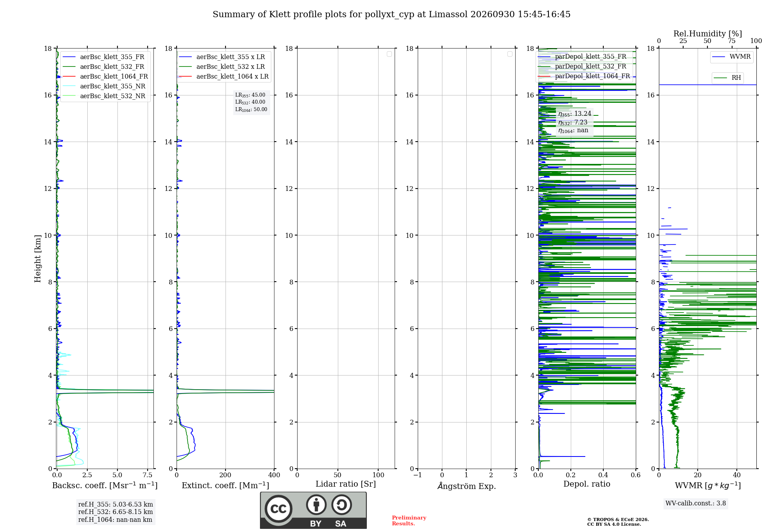This screenshot has width=783, height=532.
Task: Click the ref.H_355: 5.03-6.53 km text
Action: (115, 505)
